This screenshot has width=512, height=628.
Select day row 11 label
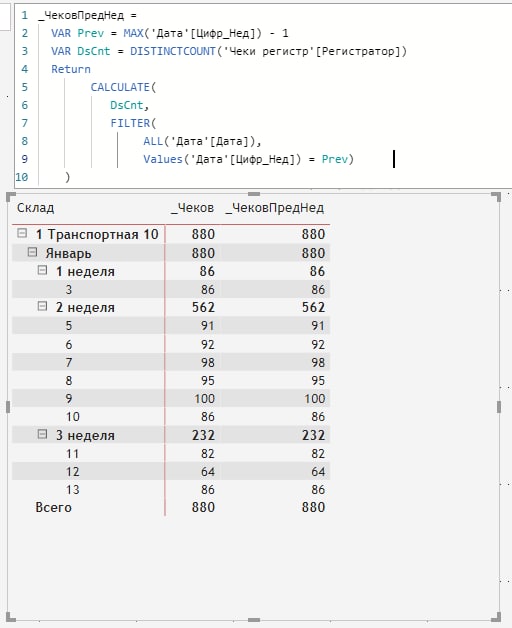pos(73,454)
